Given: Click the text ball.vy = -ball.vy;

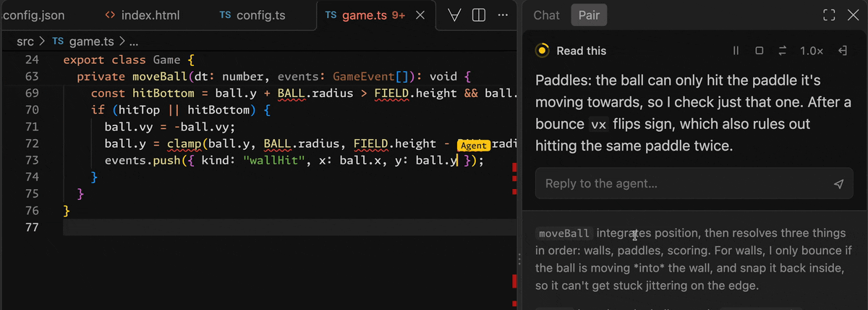Looking at the screenshot, I should [170, 127].
